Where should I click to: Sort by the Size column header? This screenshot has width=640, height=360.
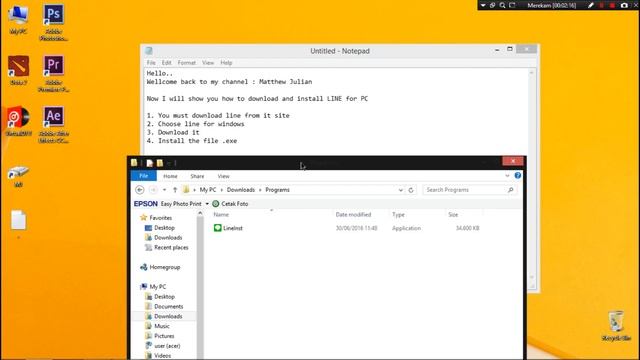tap(453, 215)
